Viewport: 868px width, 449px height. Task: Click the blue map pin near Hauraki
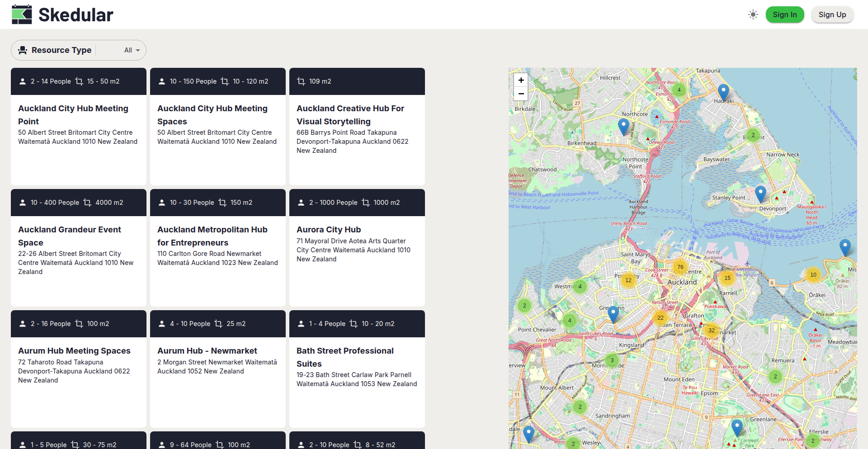click(723, 92)
